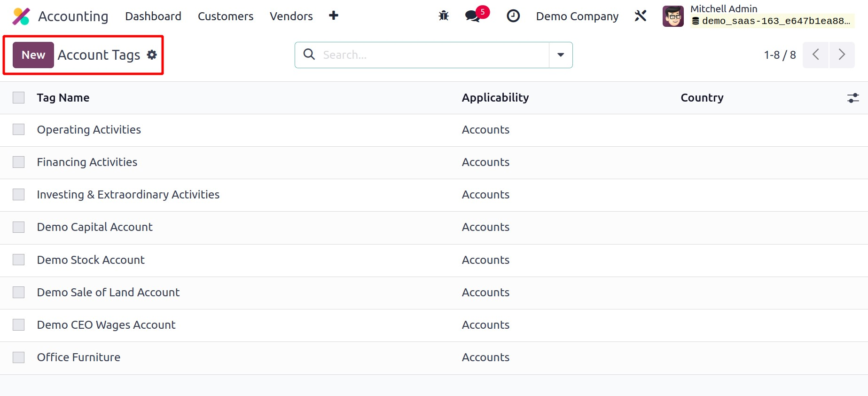Go to next page of records

click(842, 55)
